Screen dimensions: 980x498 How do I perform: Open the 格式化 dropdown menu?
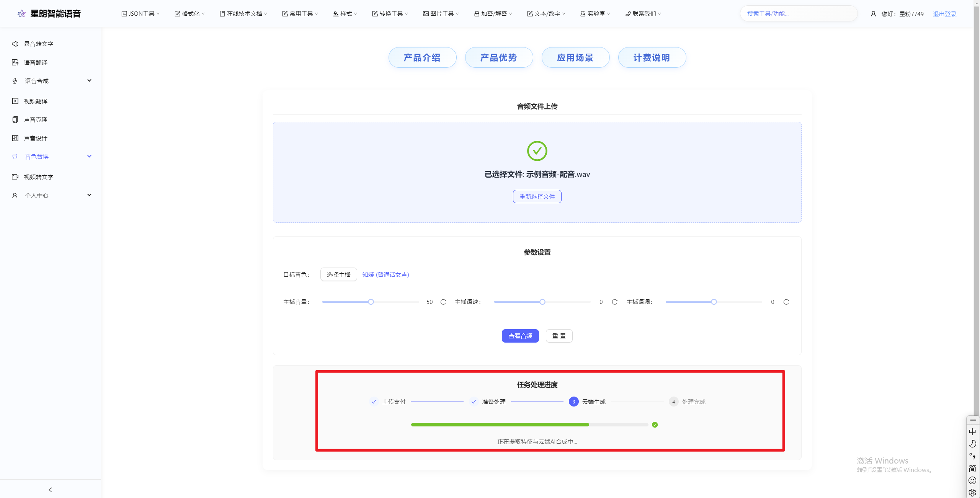190,14
